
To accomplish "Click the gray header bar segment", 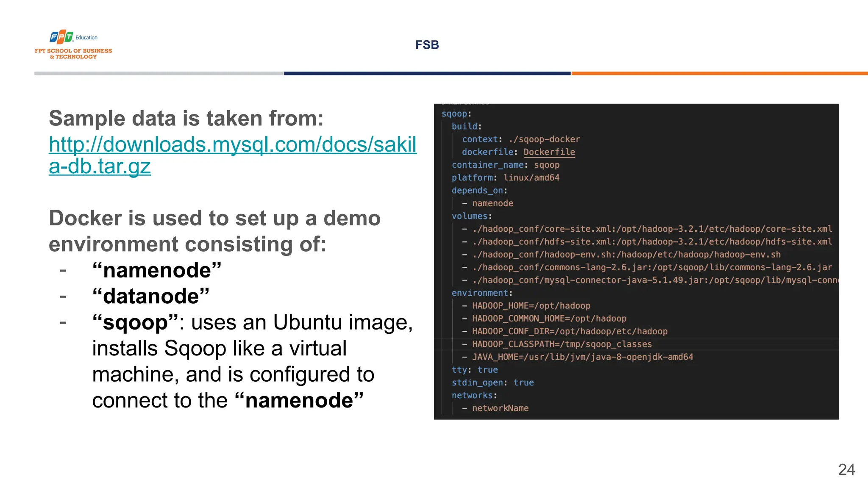I will point(158,74).
